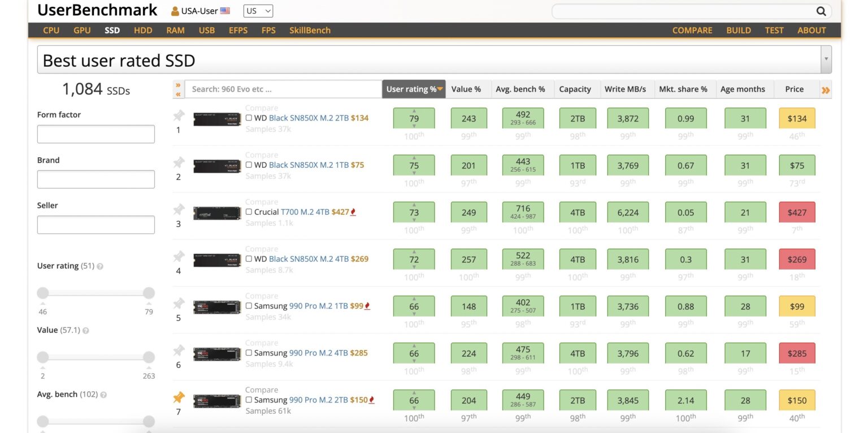Open the COMPARE menu item
Viewport: 868px width, 433px height.
tap(692, 31)
